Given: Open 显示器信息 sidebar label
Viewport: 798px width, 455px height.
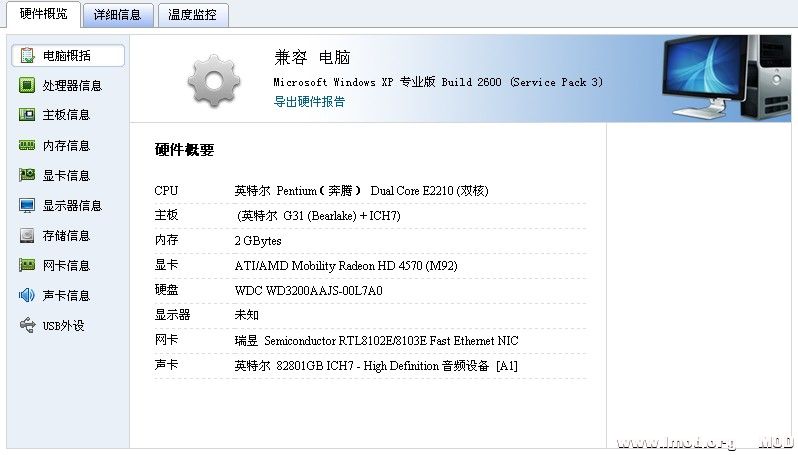Looking at the screenshot, I should pyautogui.click(x=72, y=206).
